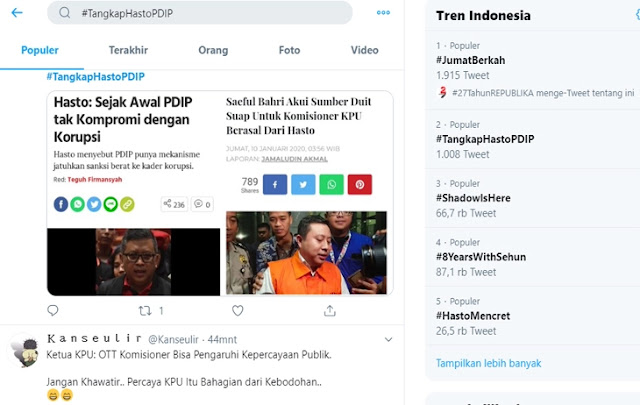Image resolution: width=640 pixels, height=405 pixels.
Task: Open the #ShadowIsHere trending topic
Action: 473,198
